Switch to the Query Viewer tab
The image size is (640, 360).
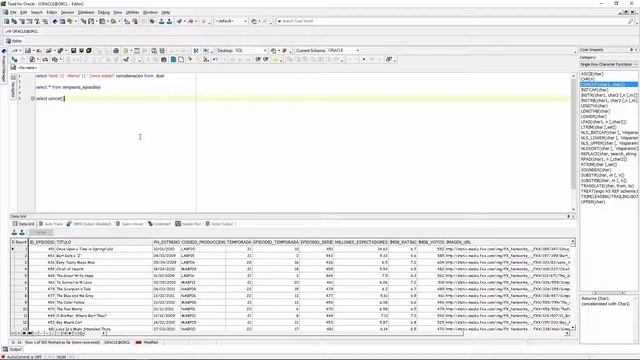click(130, 224)
